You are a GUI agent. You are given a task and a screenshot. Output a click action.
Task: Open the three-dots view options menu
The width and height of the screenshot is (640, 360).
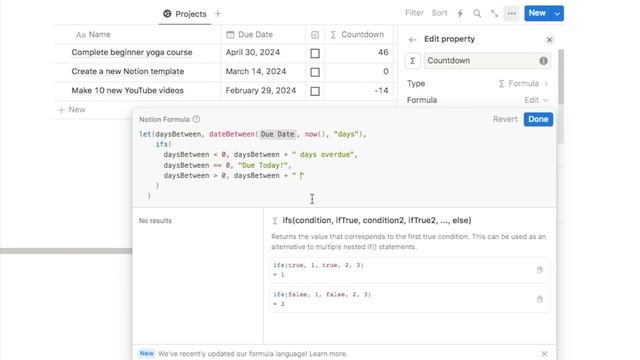[511, 13]
